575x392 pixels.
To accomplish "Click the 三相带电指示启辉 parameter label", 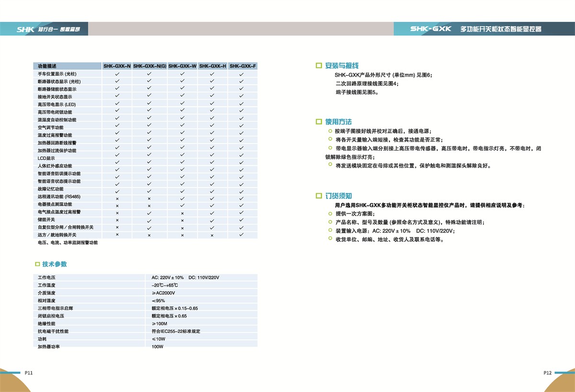I will (x=55, y=308).
